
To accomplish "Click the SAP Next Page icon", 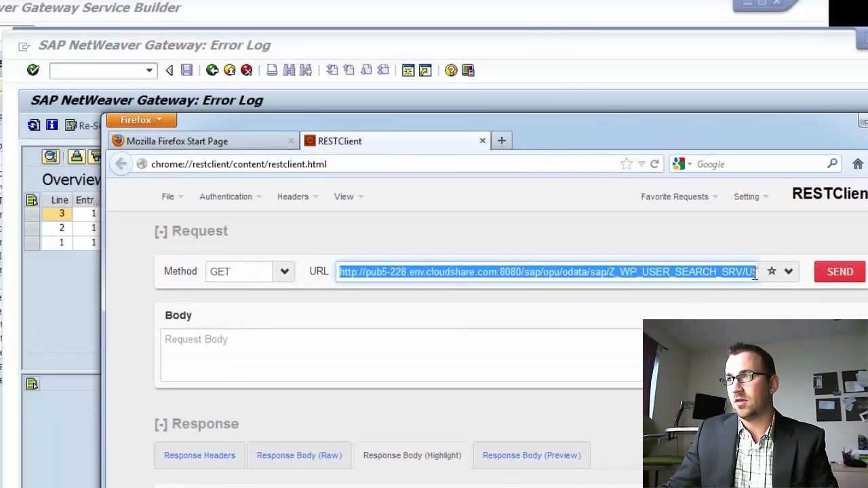I will coord(366,70).
